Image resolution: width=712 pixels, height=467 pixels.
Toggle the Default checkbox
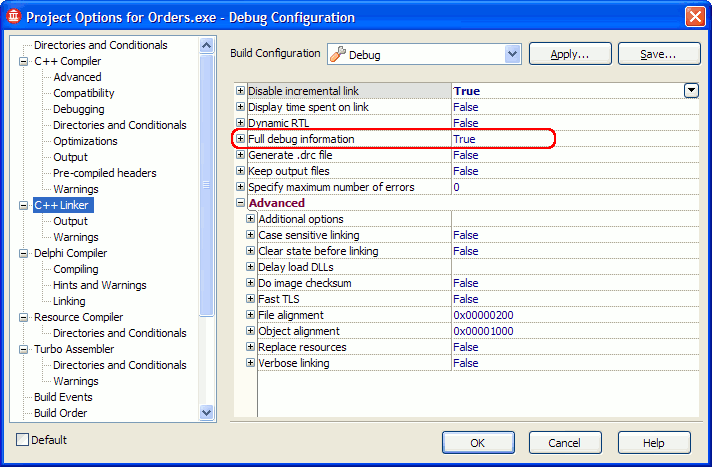[x=23, y=440]
